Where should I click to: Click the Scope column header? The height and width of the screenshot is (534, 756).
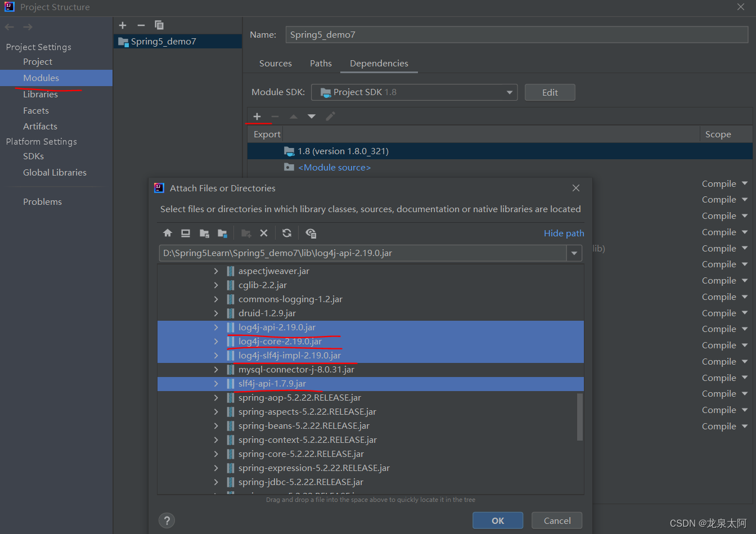point(726,134)
